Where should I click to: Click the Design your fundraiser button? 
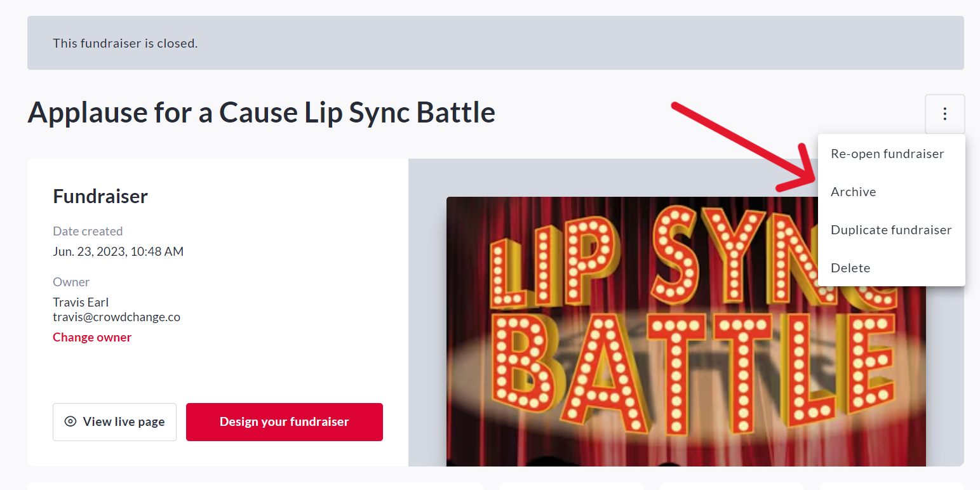click(x=284, y=421)
